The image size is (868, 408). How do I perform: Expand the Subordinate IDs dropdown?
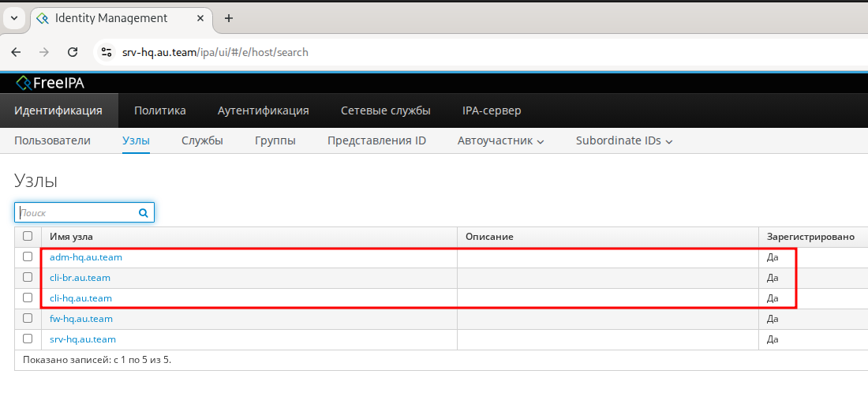click(x=623, y=141)
